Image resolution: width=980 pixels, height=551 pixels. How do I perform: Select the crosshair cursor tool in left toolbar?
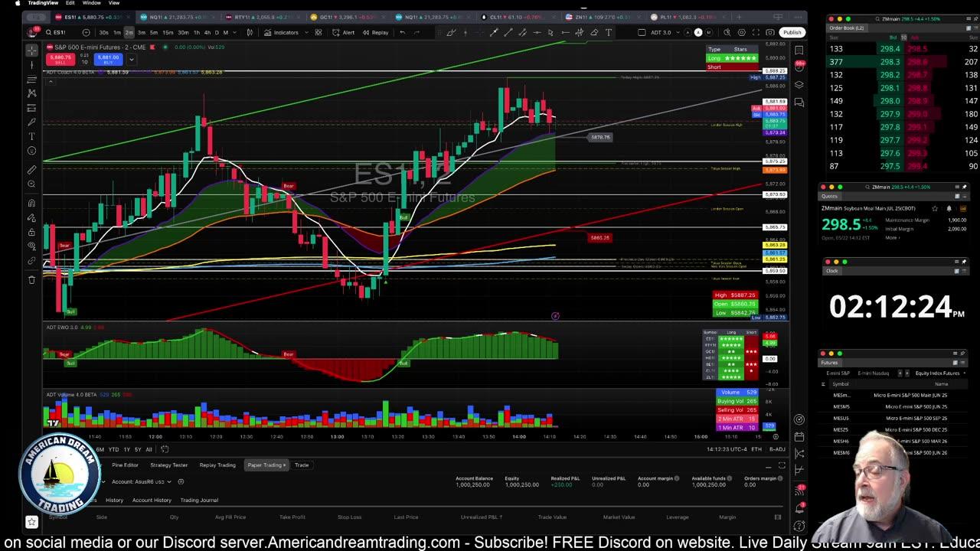coord(31,51)
